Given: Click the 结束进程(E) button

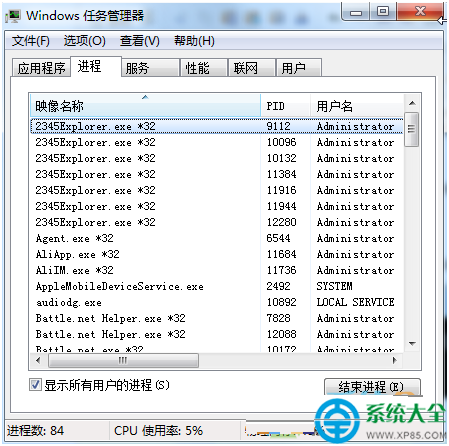Looking at the screenshot, I should pos(372,387).
